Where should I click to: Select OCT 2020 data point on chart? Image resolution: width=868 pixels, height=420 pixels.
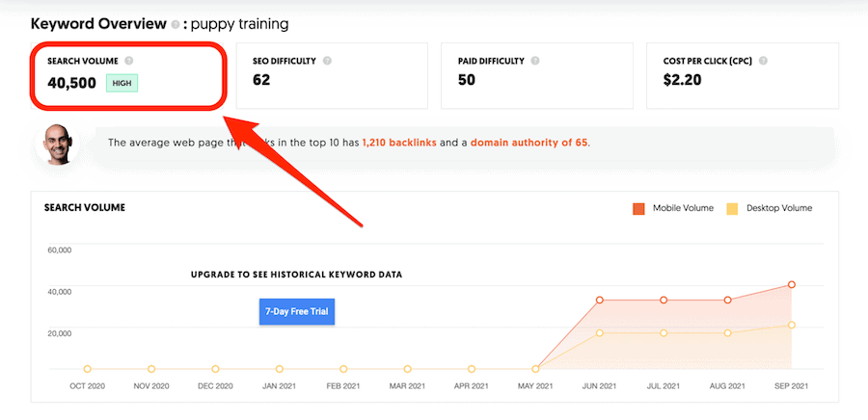click(88, 369)
